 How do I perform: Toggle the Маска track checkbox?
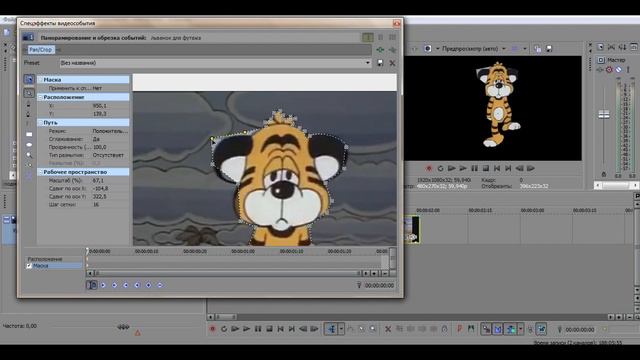pyautogui.click(x=29, y=266)
